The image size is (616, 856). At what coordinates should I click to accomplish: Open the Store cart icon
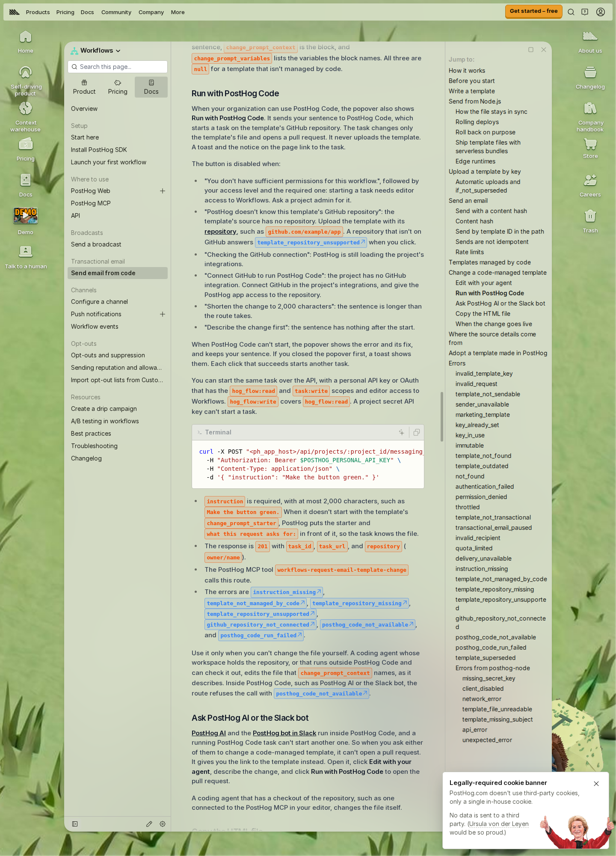point(590,148)
